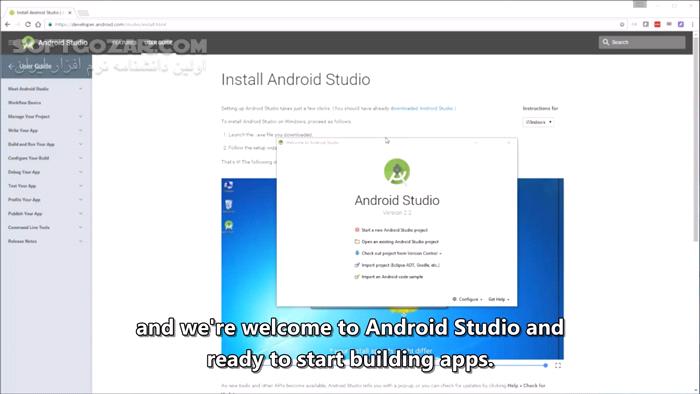The width and height of the screenshot is (700, 394).
Task: Open the Instructions for Windows dropdown
Action: point(538,122)
